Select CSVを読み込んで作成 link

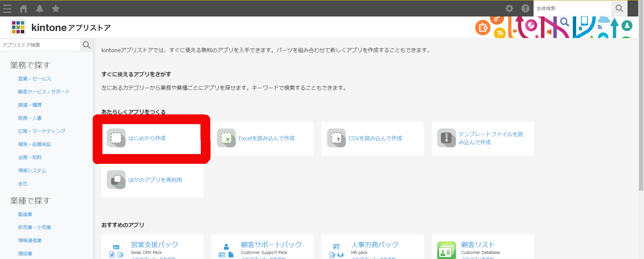click(375, 138)
